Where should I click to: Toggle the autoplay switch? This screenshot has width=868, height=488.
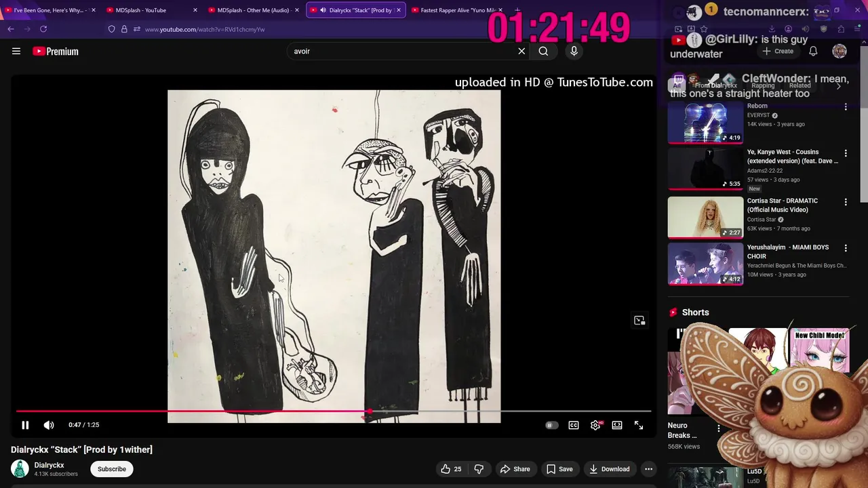point(551,425)
